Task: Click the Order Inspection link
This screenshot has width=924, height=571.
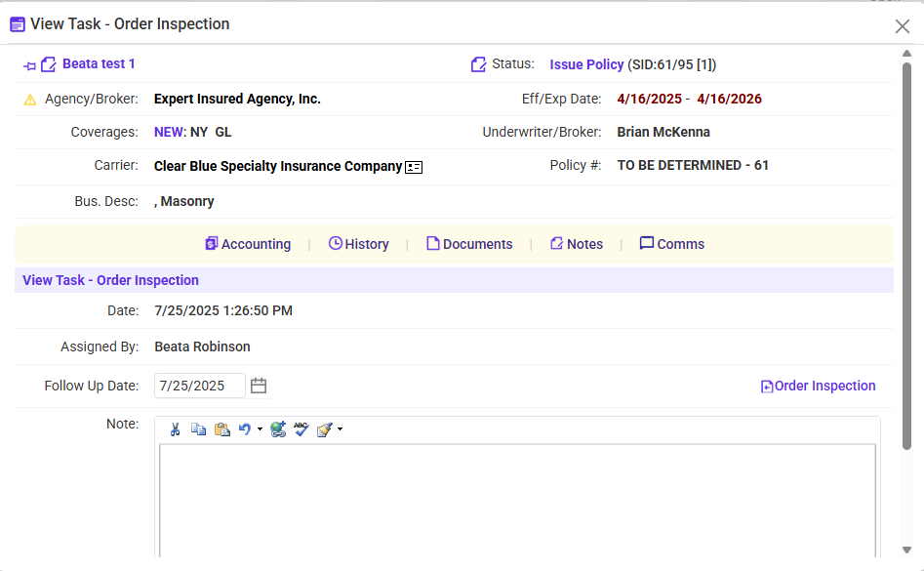Action: [818, 386]
